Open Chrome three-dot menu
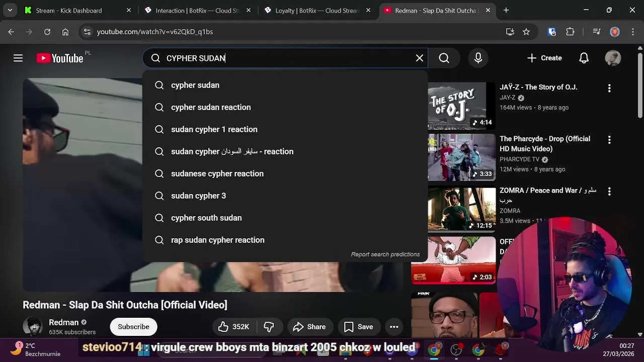This screenshot has width=644, height=362. pyautogui.click(x=632, y=32)
